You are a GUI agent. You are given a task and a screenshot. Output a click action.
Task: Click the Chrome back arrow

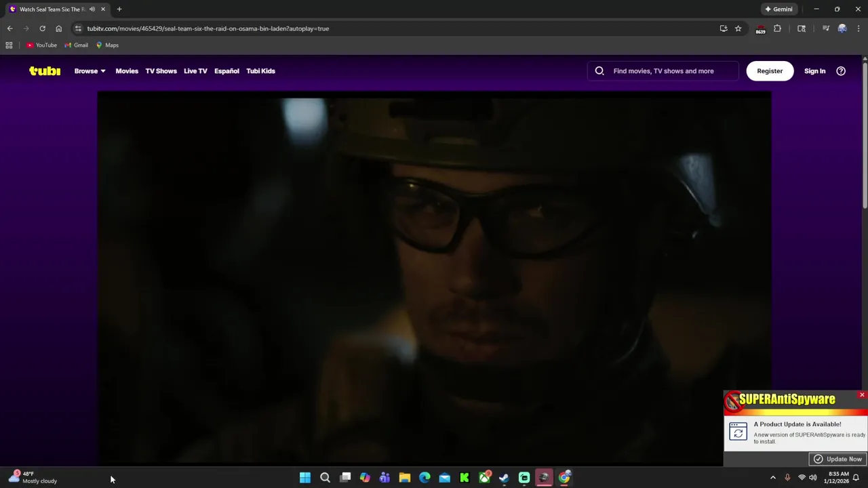click(x=9, y=28)
